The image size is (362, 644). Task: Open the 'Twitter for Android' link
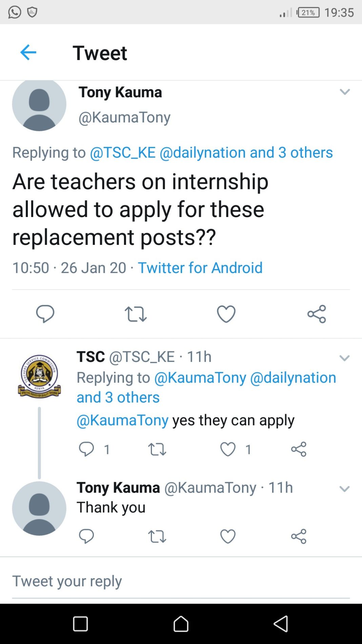(x=200, y=268)
